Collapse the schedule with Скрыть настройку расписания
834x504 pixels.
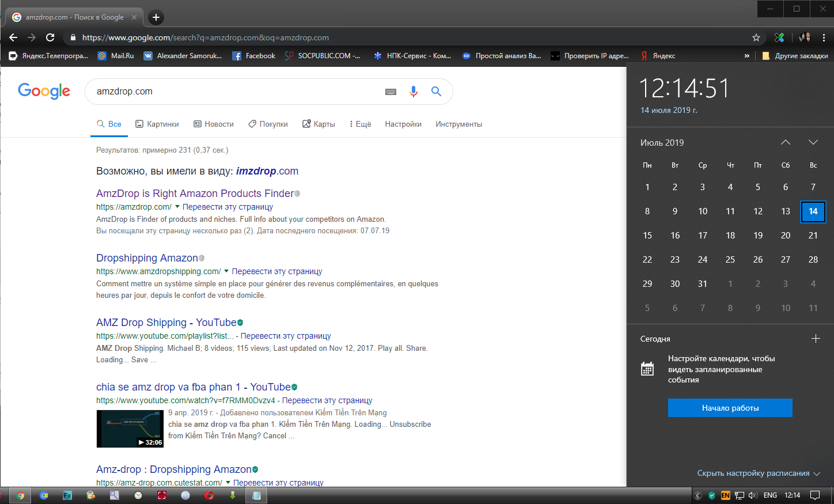pyautogui.click(x=758, y=473)
